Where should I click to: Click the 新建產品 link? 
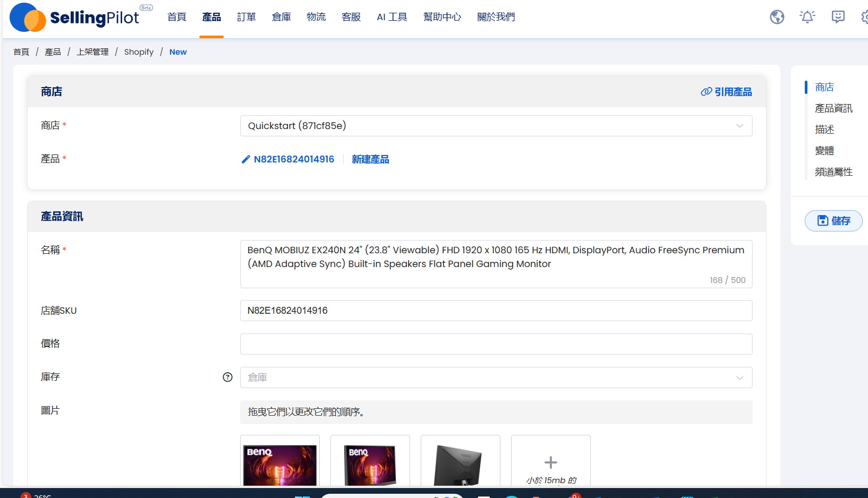pyautogui.click(x=370, y=159)
